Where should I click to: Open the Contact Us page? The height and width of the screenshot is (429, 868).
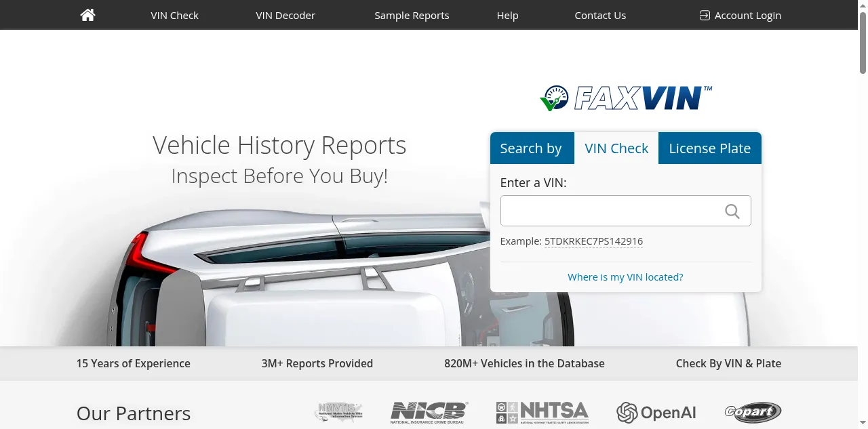tap(600, 15)
